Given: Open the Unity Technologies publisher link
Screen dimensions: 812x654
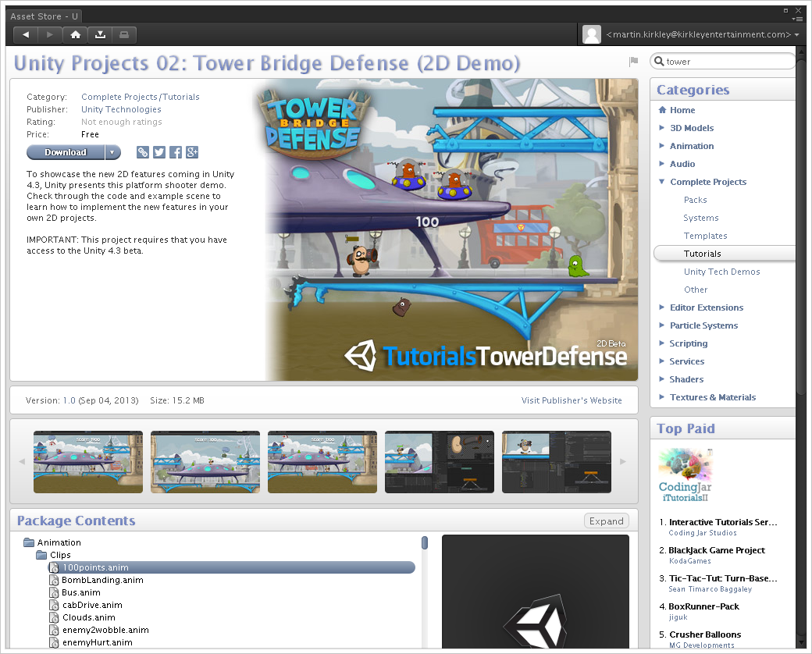Looking at the screenshot, I should pos(121,109).
